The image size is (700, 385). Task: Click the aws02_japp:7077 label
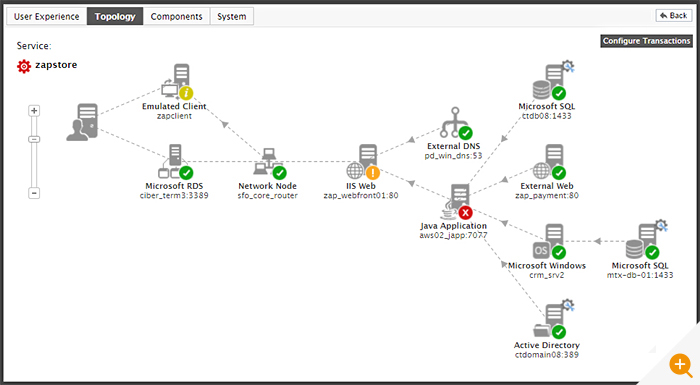point(454,235)
